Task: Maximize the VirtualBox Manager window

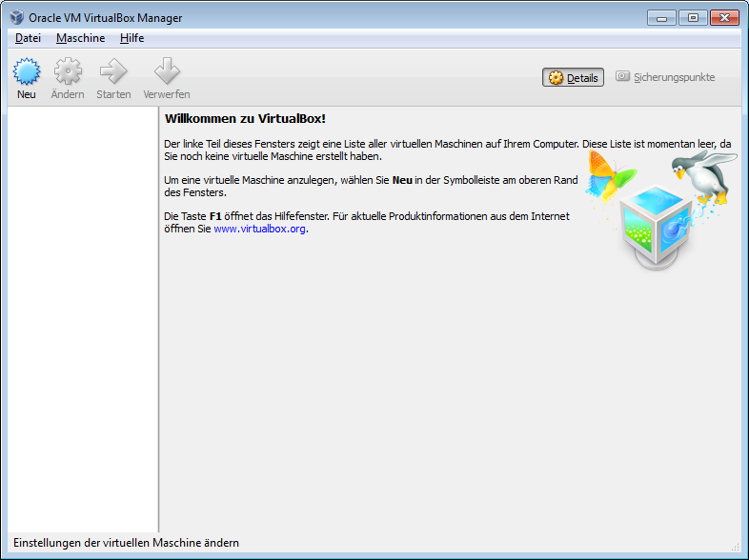Action: pos(693,18)
